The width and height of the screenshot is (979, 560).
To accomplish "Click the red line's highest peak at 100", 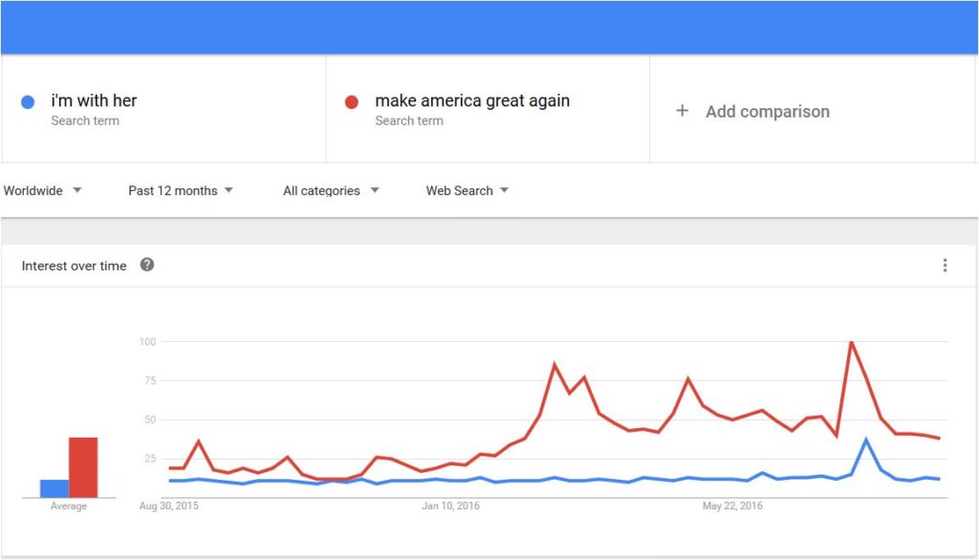I will click(x=851, y=342).
